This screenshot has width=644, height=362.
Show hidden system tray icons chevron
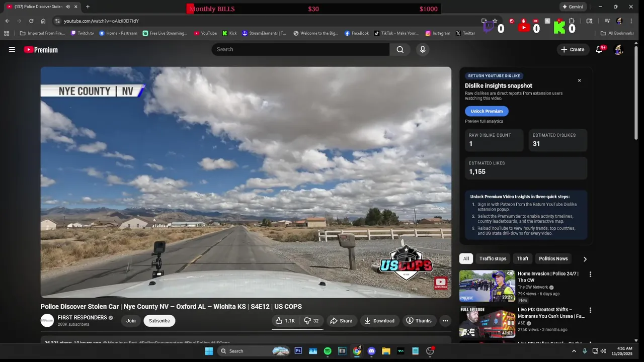pos(574,351)
